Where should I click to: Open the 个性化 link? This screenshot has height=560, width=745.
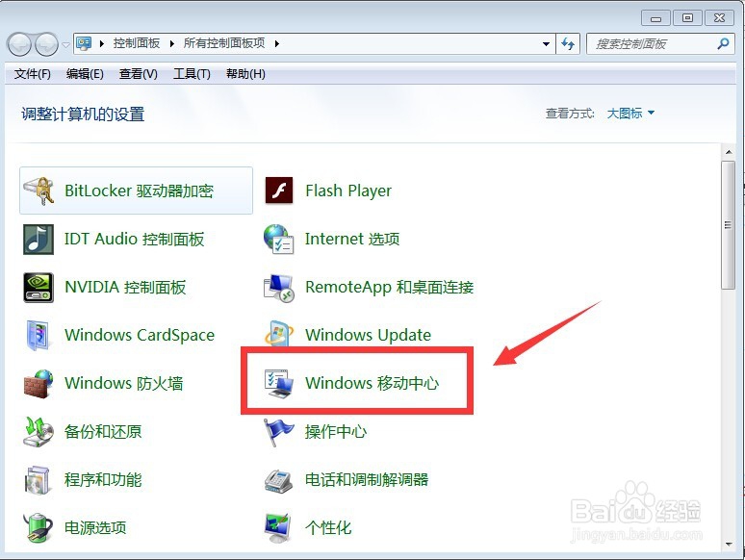pos(328,527)
